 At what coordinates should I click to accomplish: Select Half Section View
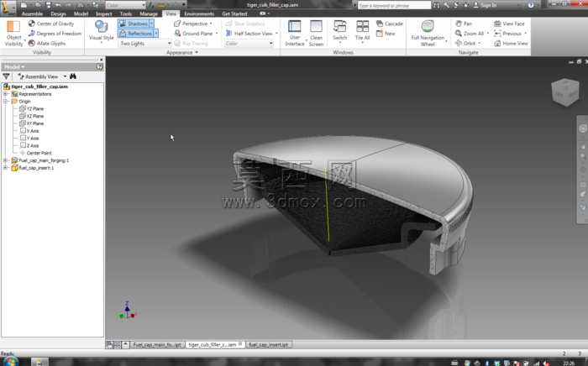point(249,34)
